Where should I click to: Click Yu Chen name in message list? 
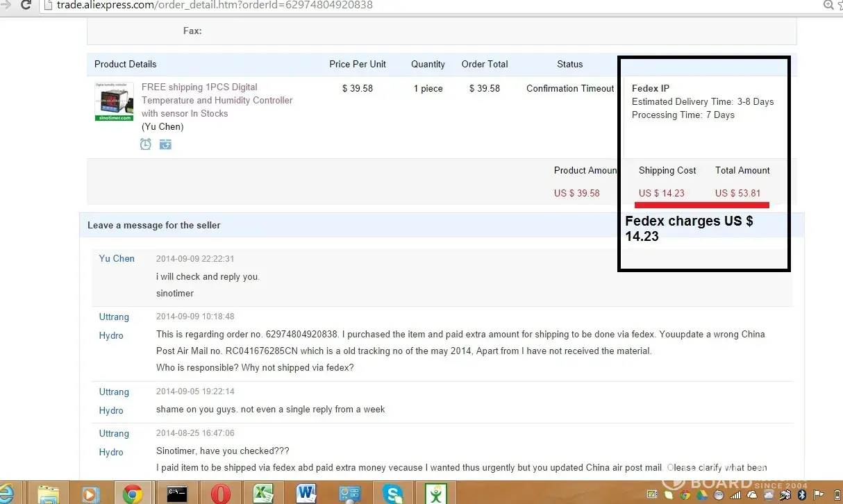click(x=117, y=258)
